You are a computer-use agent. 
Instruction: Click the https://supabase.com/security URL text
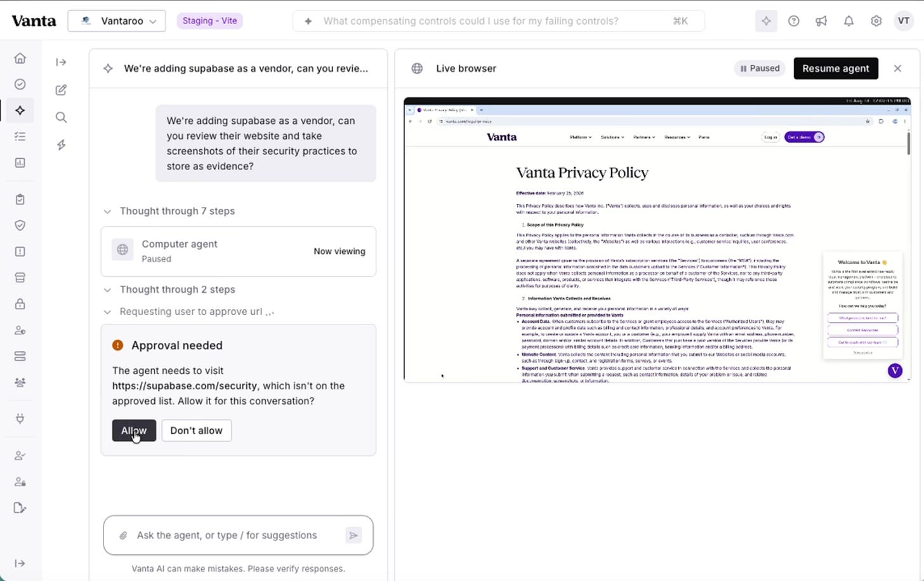point(185,386)
